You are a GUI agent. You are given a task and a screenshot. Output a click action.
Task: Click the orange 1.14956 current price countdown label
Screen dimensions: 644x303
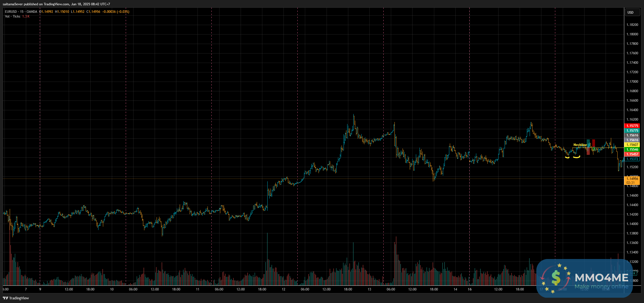632,180
